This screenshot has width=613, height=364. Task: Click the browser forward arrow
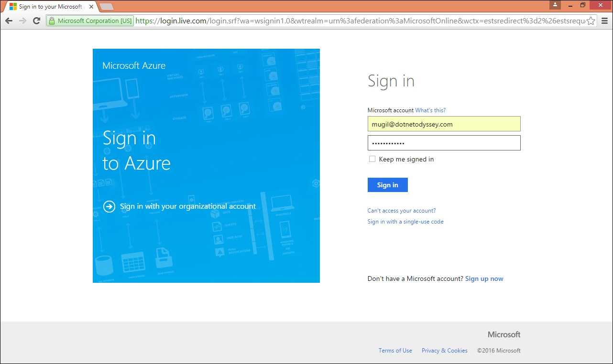(22, 21)
